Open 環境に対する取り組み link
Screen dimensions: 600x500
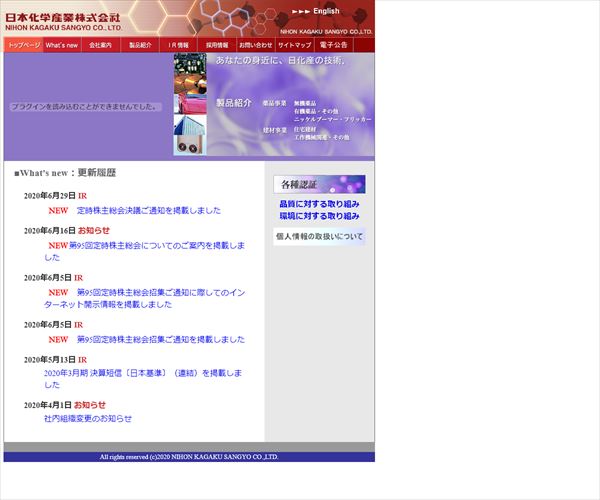[319, 216]
